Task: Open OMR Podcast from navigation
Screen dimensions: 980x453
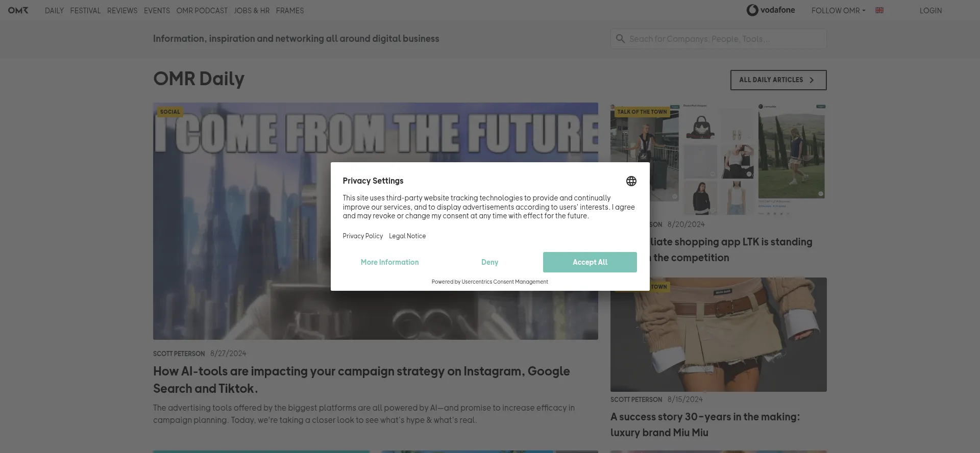Action: 202,11
